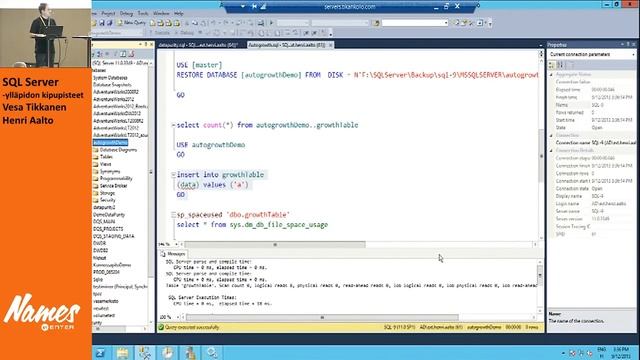Collapse the Aggregate Status section in Properties

551,75
